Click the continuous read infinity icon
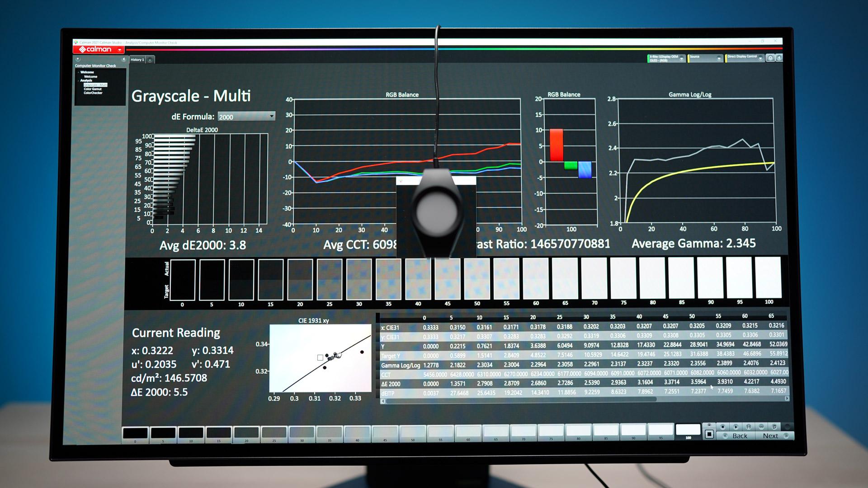 pyautogui.click(x=761, y=427)
